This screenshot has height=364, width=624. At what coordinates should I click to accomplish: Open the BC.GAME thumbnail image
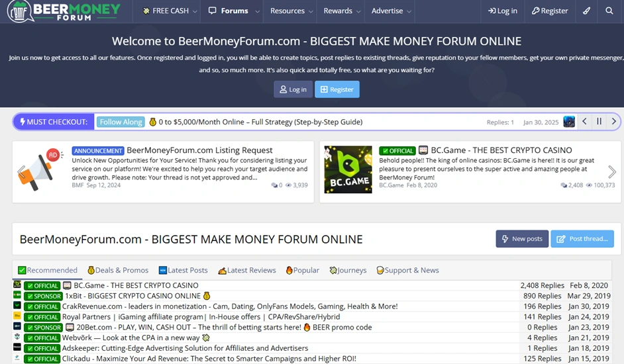pyautogui.click(x=348, y=169)
